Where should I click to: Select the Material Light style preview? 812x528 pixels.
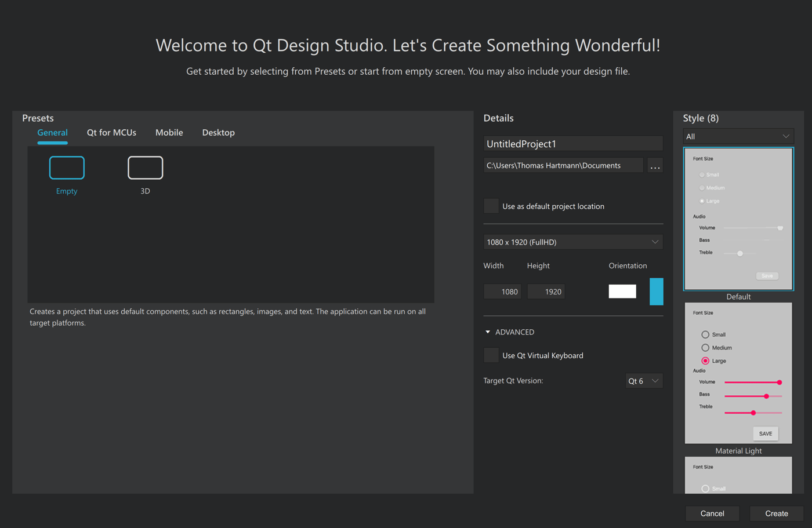pos(738,374)
